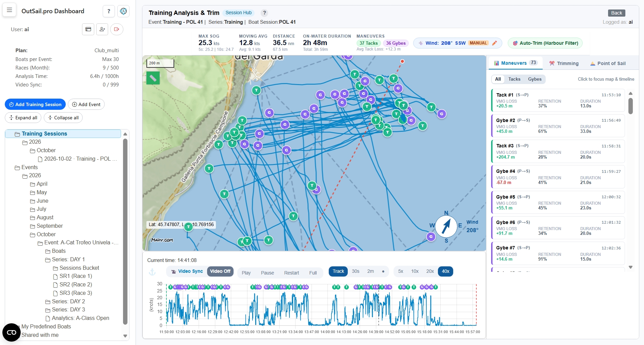Select 40x playback speed

pyautogui.click(x=445, y=271)
